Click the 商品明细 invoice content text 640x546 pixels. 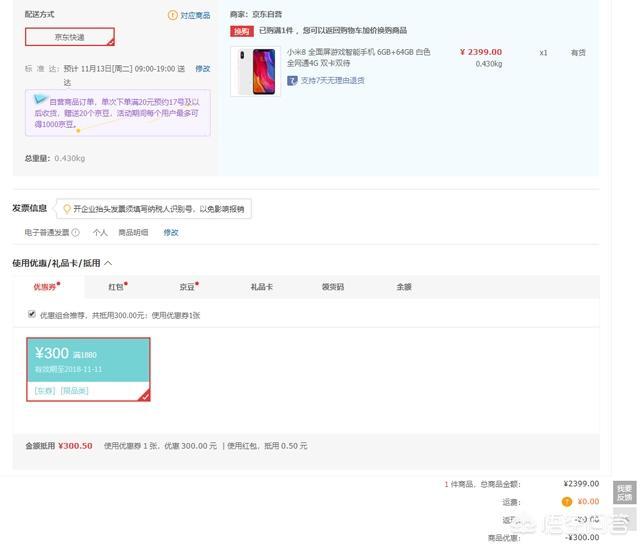click(133, 233)
